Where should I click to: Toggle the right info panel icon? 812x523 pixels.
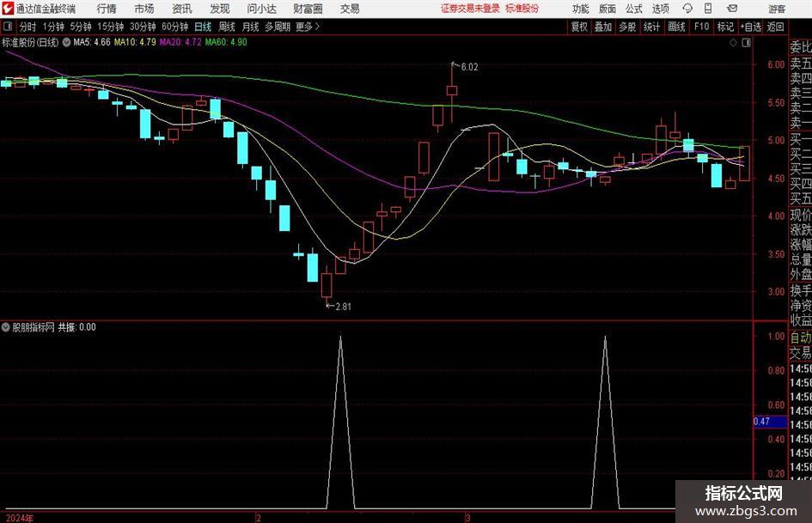[x=746, y=43]
